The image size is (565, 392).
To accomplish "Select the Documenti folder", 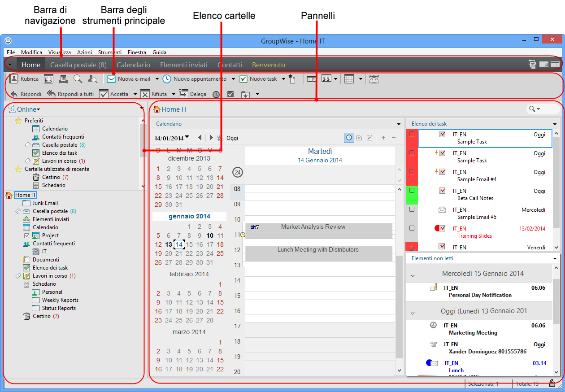I will click(x=46, y=260).
